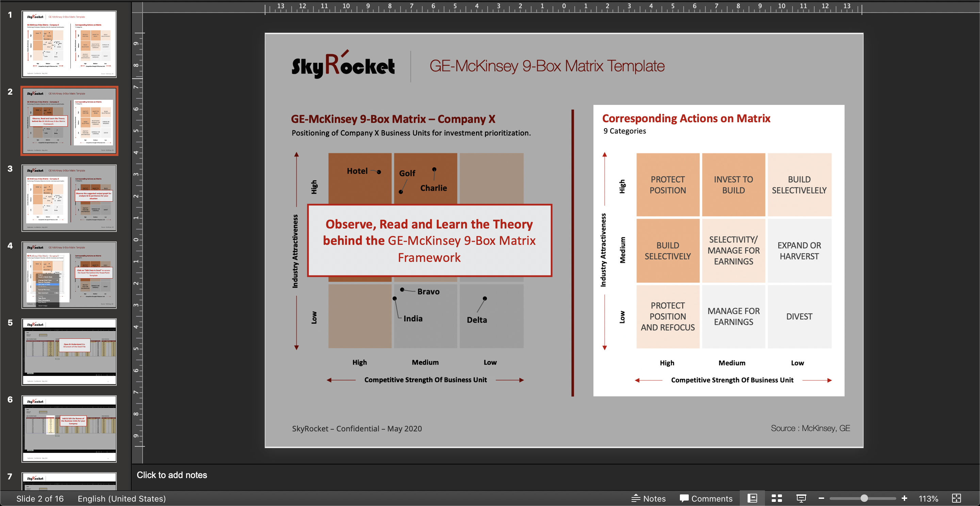Select the BUILD SELECTIVELELY top-right box

799,185
